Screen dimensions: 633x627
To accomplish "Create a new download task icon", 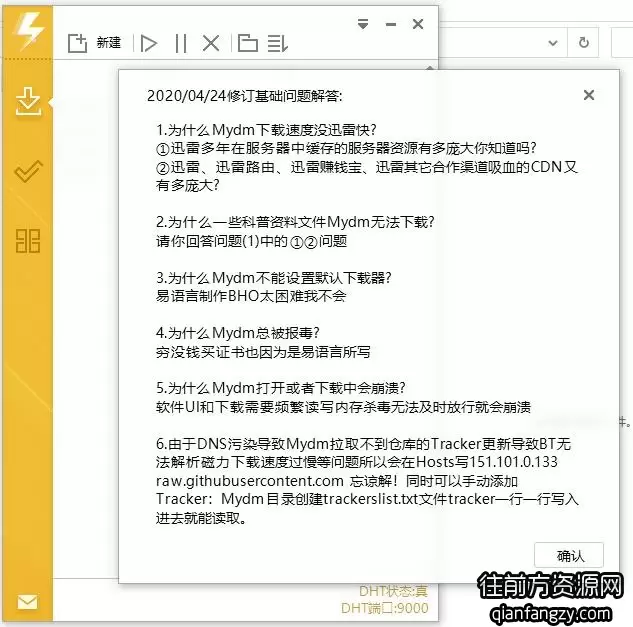I will coord(77,43).
